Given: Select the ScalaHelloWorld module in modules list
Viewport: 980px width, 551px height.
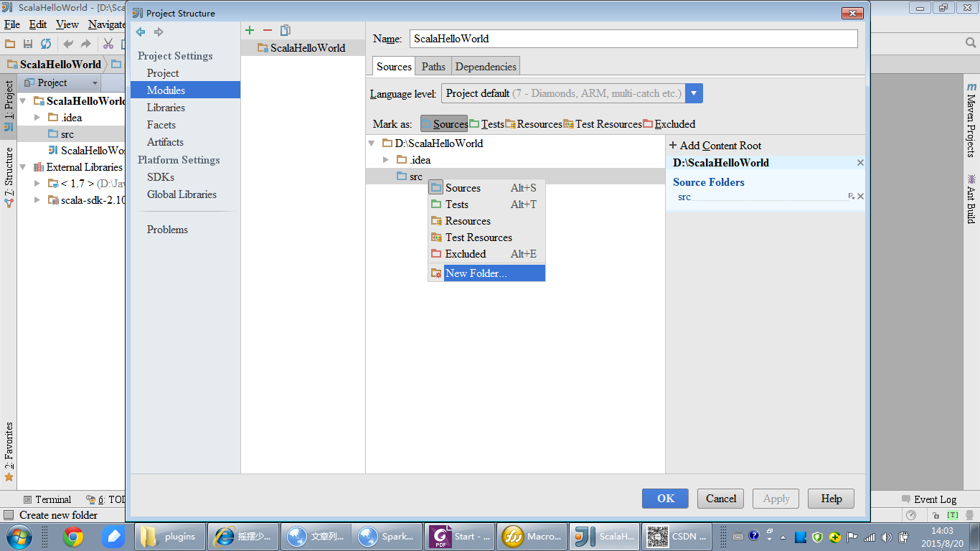Looking at the screenshot, I should (303, 48).
